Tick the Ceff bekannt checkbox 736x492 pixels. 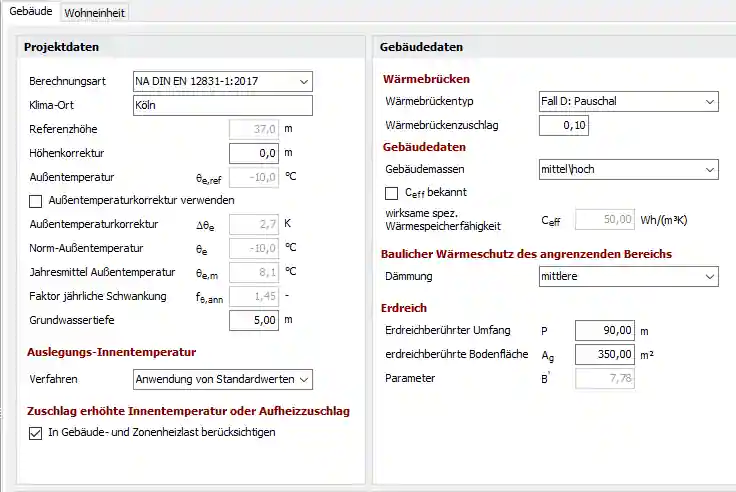click(x=392, y=192)
